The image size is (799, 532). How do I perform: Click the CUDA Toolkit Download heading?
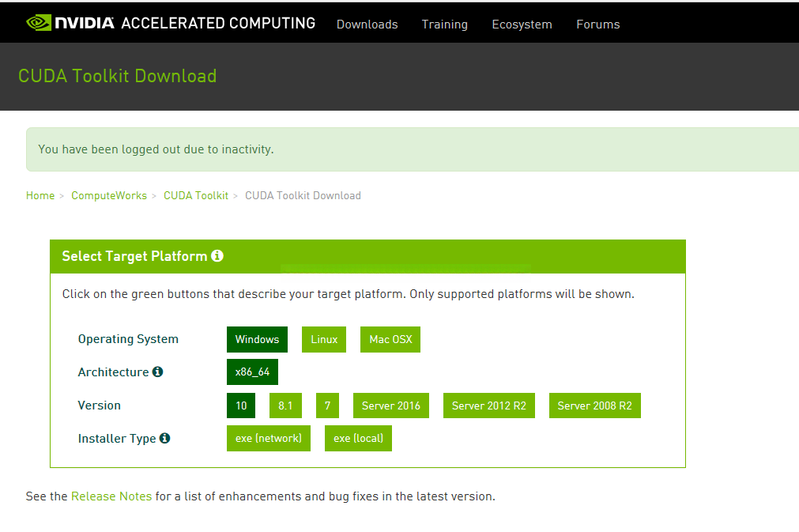coord(118,76)
